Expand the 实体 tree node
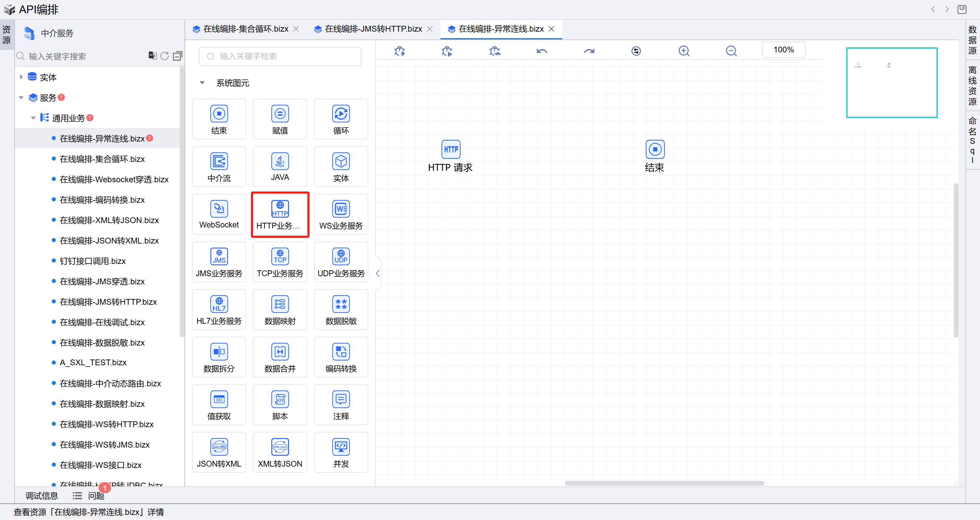This screenshot has height=520, width=980. click(21, 77)
